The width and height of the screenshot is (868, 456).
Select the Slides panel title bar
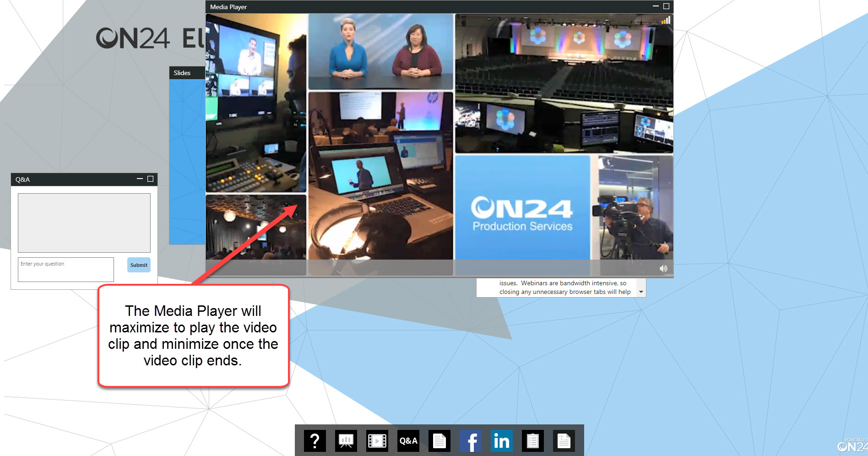tap(187, 73)
